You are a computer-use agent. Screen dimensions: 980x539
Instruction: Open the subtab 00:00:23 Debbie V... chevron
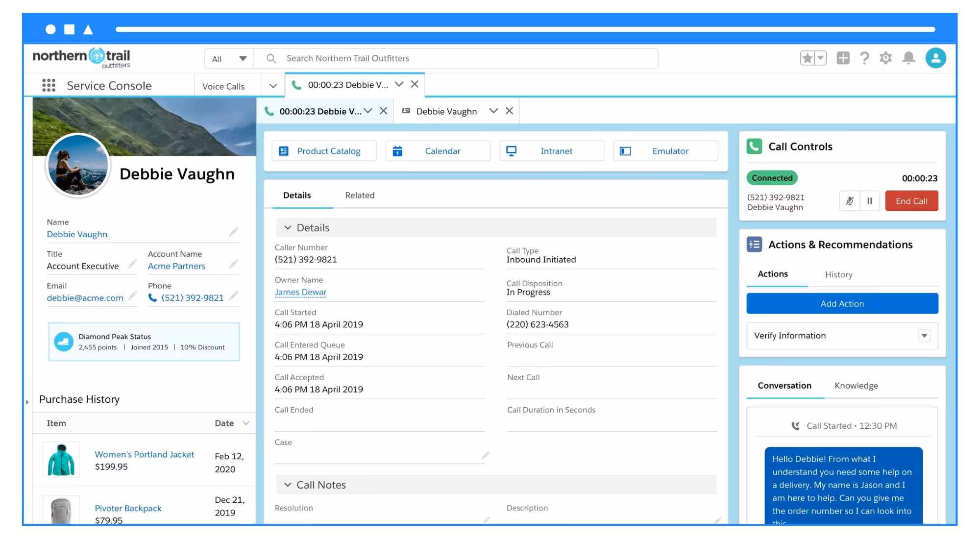(368, 111)
